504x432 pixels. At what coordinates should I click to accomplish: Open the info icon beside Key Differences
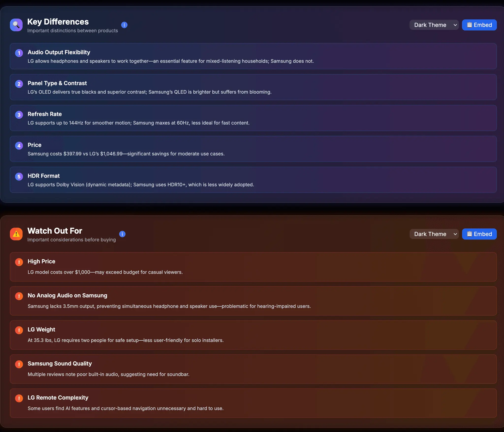tap(124, 25)
